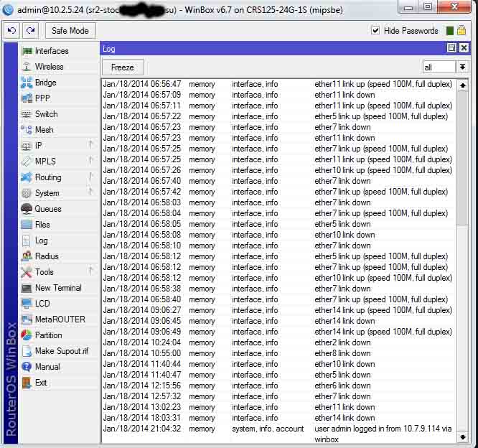This screenshot has height=448, width=478.
Task: Click the Log sidebar icon
Action: tap(27, 241)
